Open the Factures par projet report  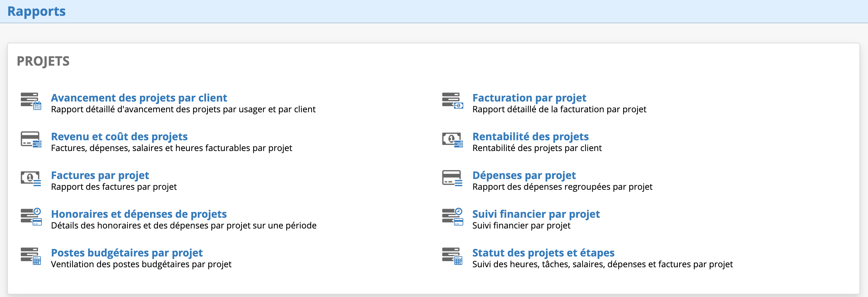(100, 175)
